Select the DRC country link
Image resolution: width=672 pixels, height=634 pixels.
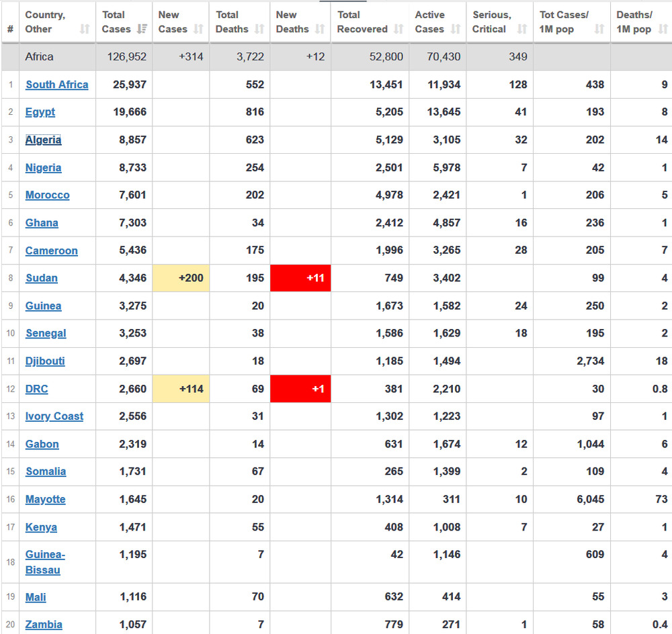[36, 389]
